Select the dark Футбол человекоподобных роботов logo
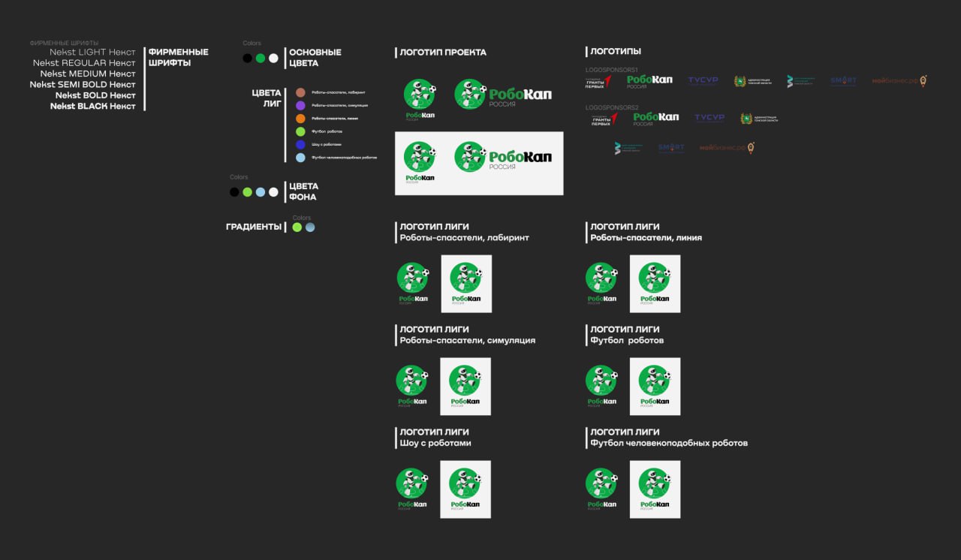This screenshot has height=560, width=961. (x=602, y=489)
